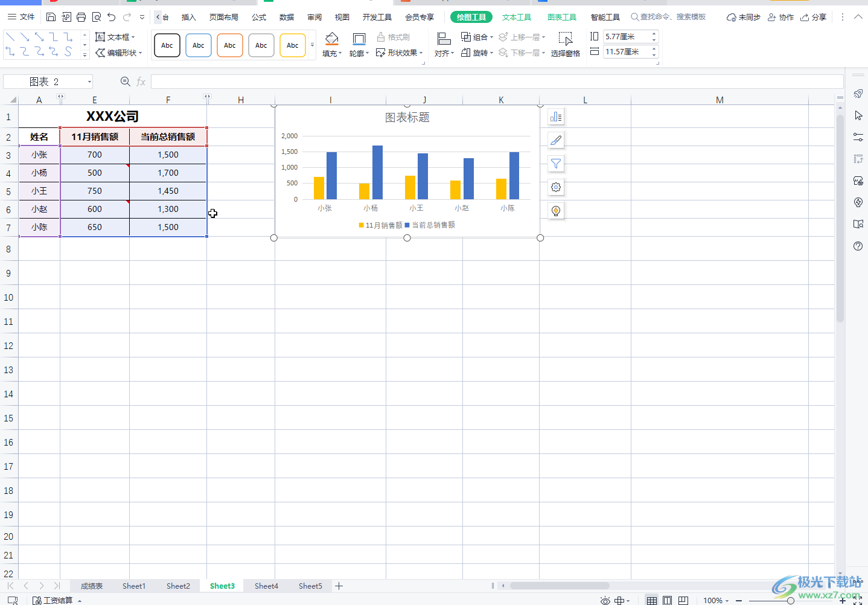Open the 文件 menu
Screen dimensions: 868x605
21,17
